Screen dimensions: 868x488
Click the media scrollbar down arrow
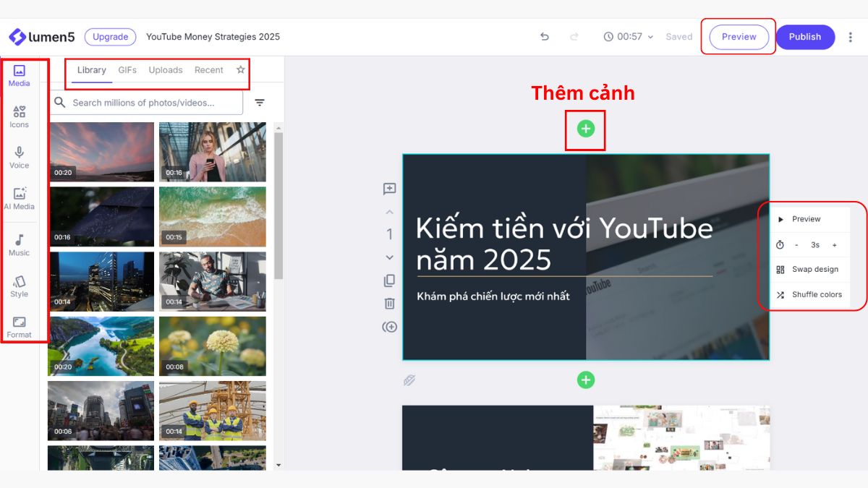click(278, 466)
